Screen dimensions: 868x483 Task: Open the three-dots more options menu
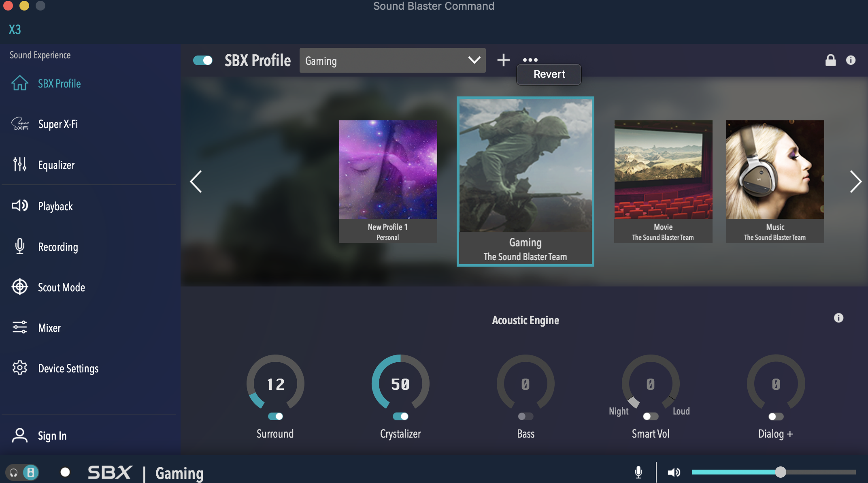point(530,60)
